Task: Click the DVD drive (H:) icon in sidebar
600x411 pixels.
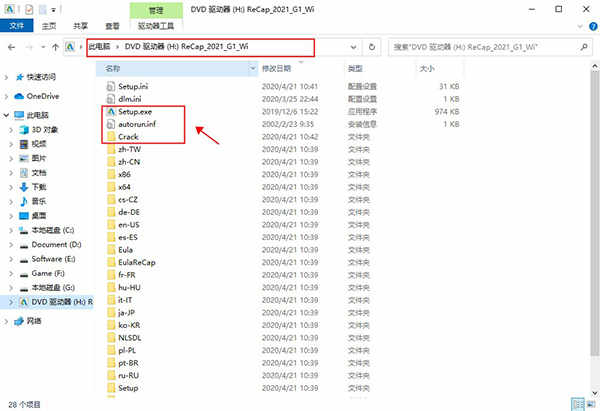Action: pos(24,302)
